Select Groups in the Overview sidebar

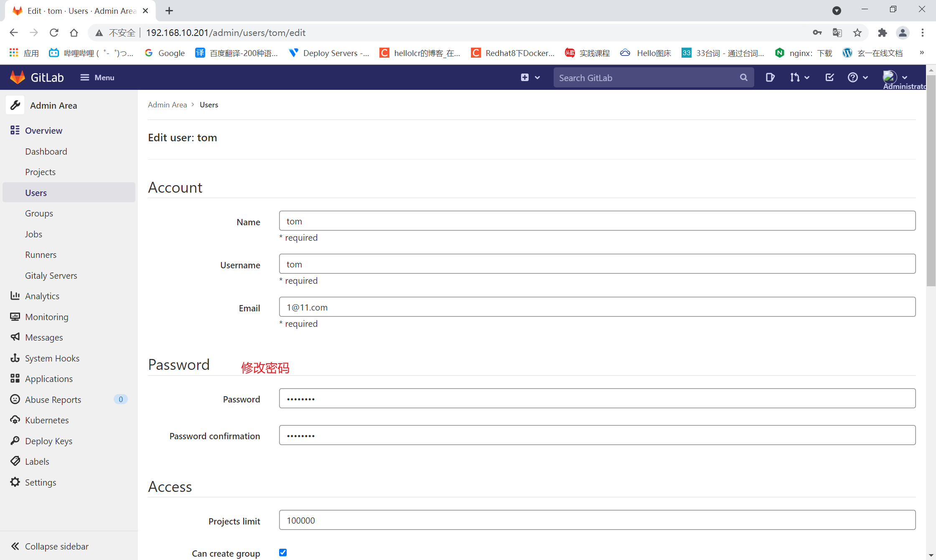click(x=39, y=213)
